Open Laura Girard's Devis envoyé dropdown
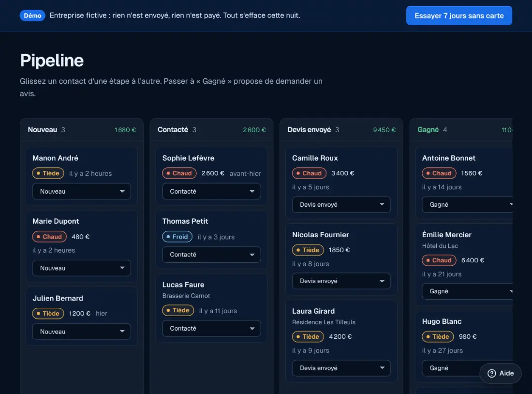 (x=341, y=368)
